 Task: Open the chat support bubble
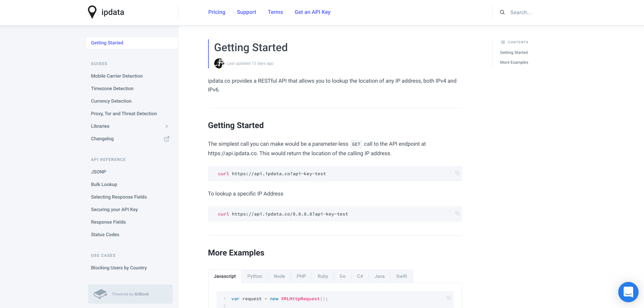(x=628, y=292)
